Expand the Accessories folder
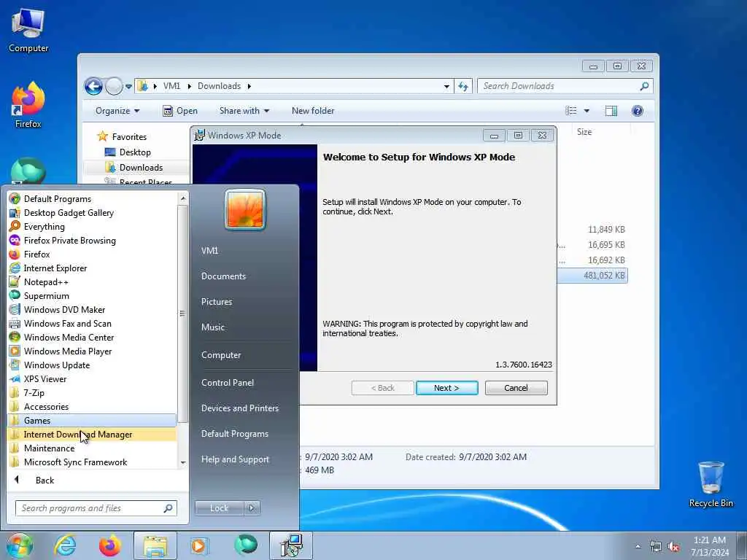 click(x=92, y=406)
